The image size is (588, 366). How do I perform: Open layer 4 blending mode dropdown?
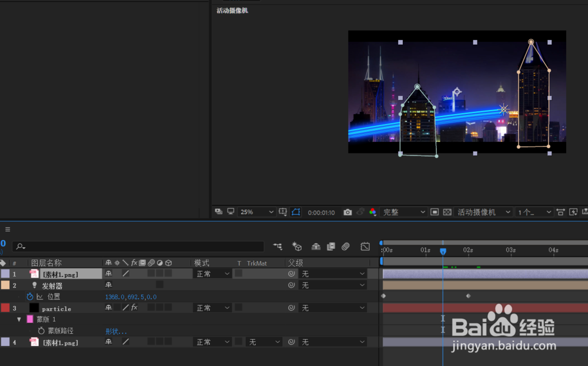tap(212, 342)
